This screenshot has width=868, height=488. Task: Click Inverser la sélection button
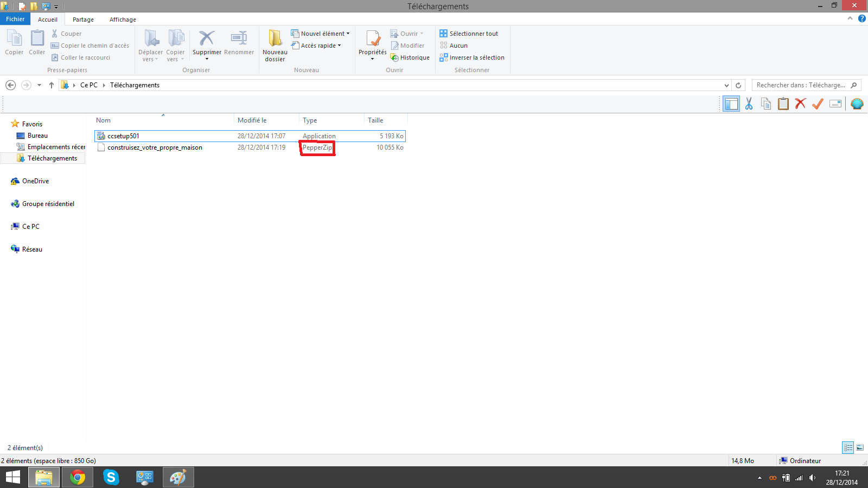(472, 57)
